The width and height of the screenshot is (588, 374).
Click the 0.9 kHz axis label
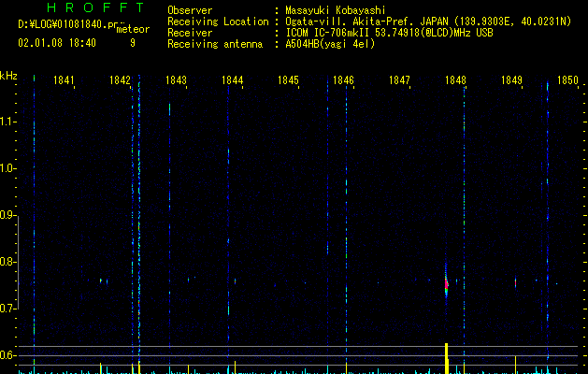tap(8, 215)
